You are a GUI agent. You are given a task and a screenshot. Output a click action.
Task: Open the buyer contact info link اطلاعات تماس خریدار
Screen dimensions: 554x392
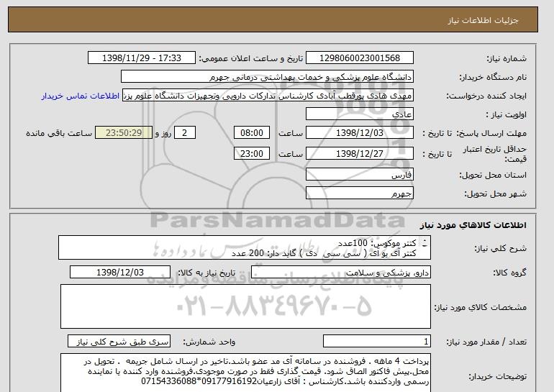tap(80, 96)
